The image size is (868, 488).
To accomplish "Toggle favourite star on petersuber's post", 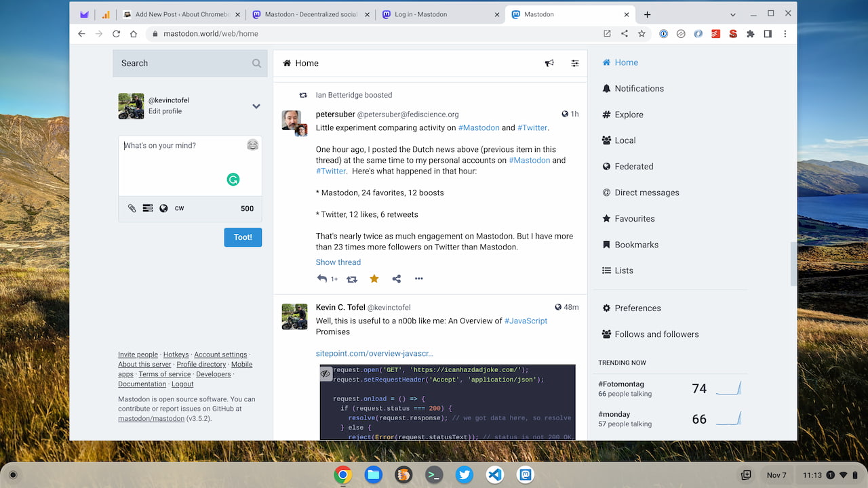I will point(374,279).
